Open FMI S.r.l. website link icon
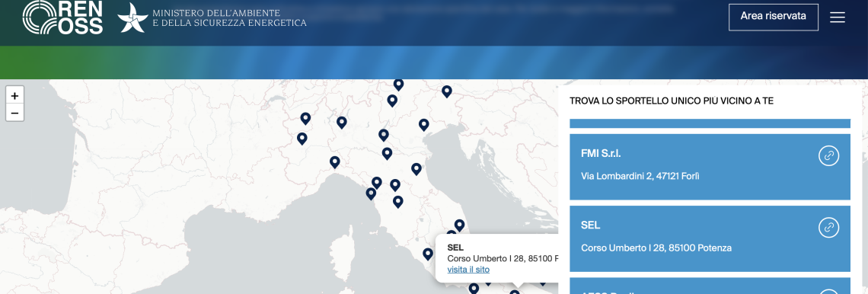This screenshot has height=294, width=868. 828,155
